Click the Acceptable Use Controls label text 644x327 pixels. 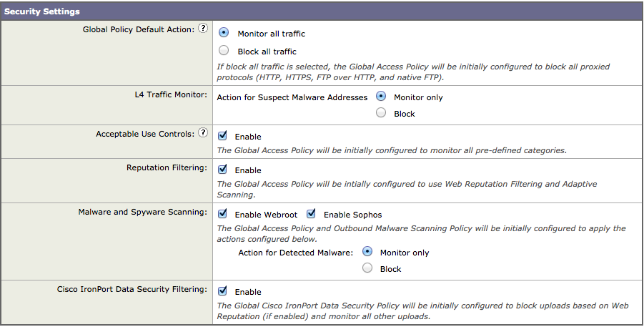[x=145, y=134]
